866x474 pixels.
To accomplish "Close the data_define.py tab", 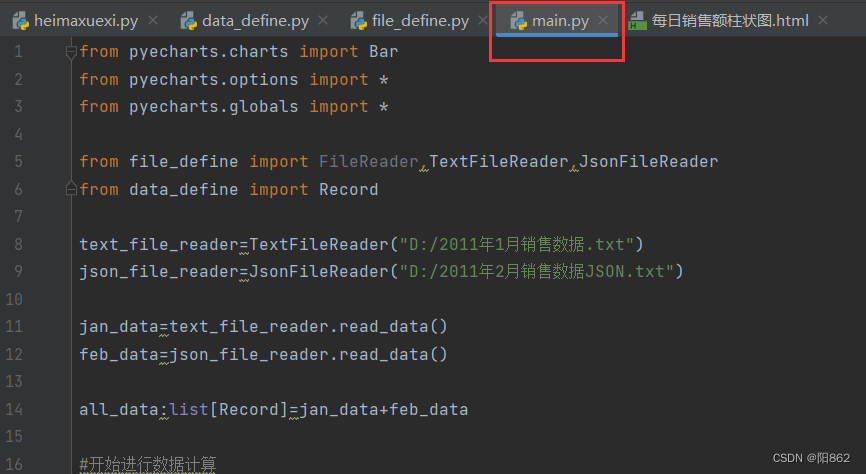I will 324,20.
